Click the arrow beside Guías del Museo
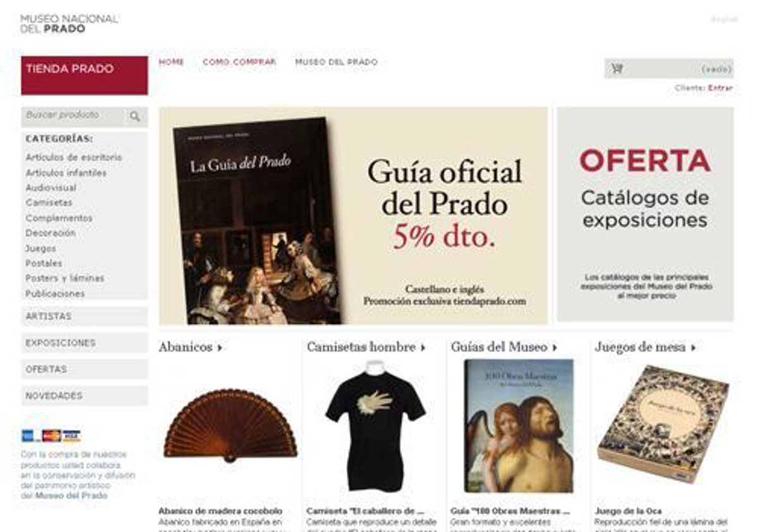This screenshot has height=532, width=758. tap(555, 348)
